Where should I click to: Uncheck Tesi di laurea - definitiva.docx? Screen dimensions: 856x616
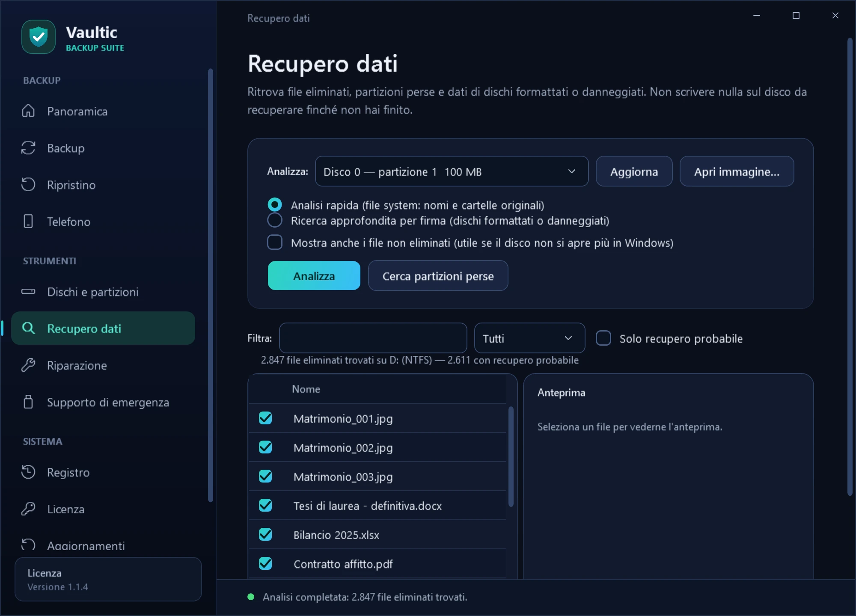(x=265, y=505)
